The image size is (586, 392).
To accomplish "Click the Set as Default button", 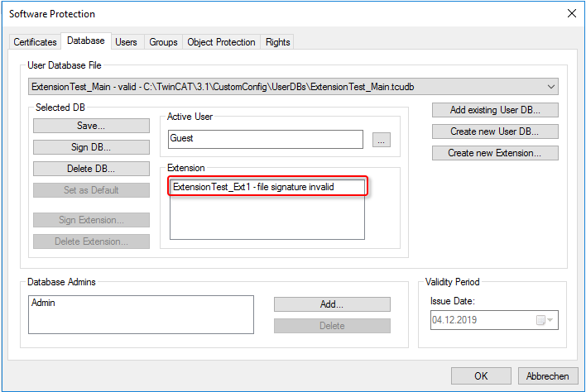I will click(x=91, y=190).
